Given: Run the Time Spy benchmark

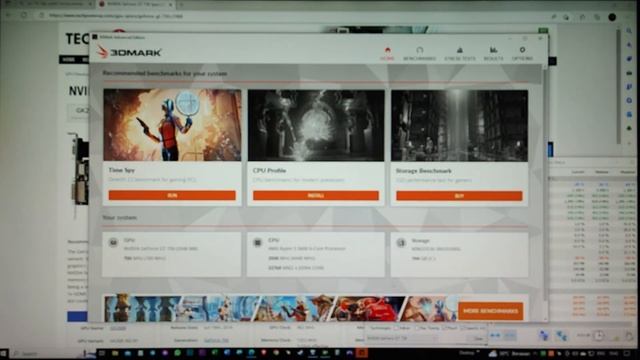Looking at the screenshot, I should click(x=172, y=196).
